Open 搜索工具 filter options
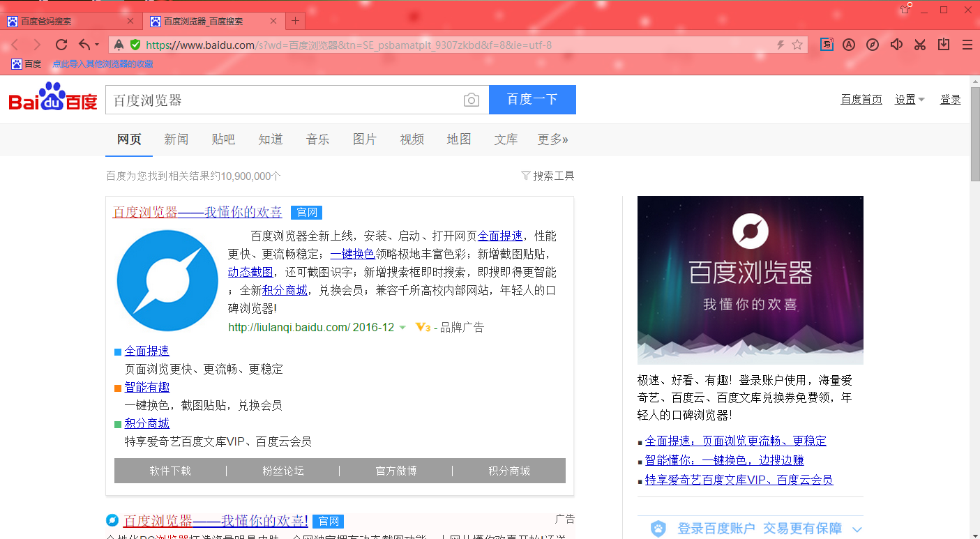 coord(548,176)
